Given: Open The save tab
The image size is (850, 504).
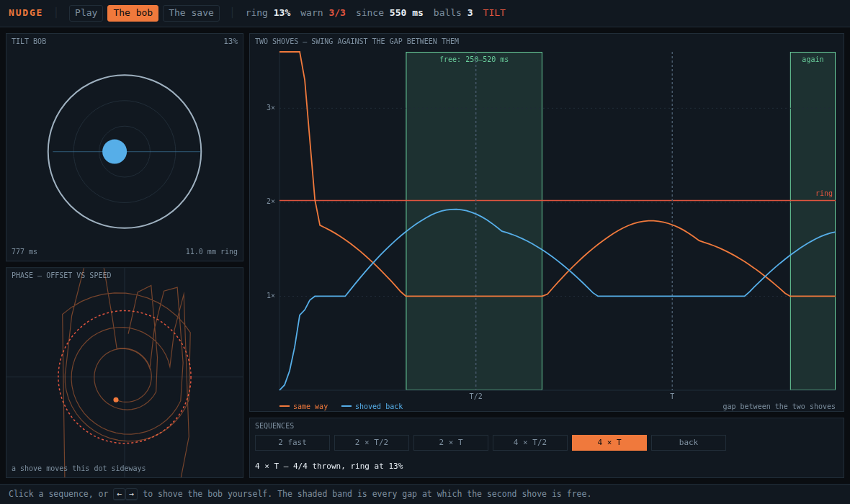Looking at the screenshot, I should pos(192,13).
